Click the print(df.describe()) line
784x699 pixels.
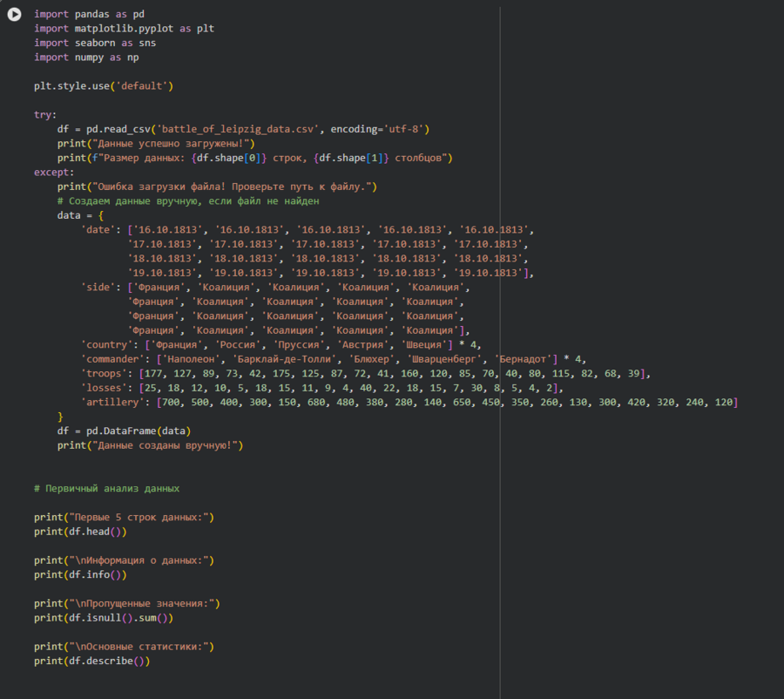[91, 661]
